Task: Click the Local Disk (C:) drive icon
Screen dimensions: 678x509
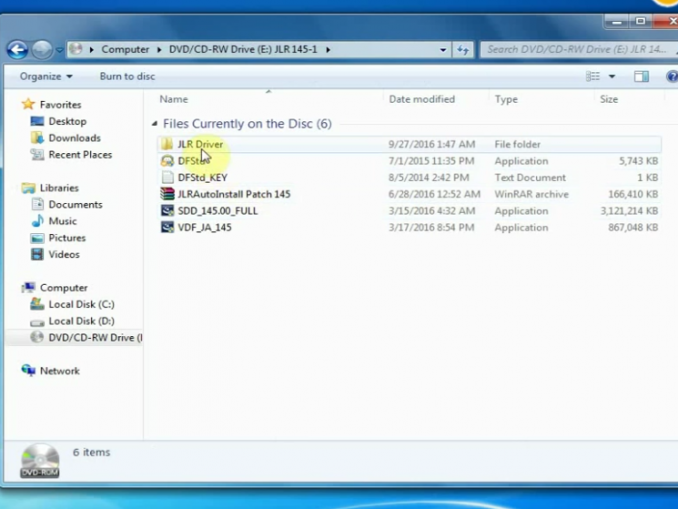Action: click(37, 304)
